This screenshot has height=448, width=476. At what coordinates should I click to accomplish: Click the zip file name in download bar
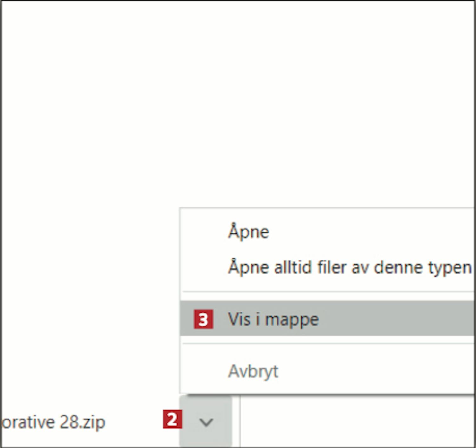coord(54,422)
